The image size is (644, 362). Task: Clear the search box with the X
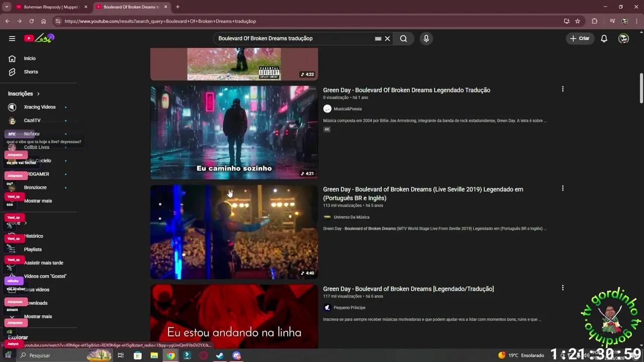pyautogui.click(x=387, y=38)
